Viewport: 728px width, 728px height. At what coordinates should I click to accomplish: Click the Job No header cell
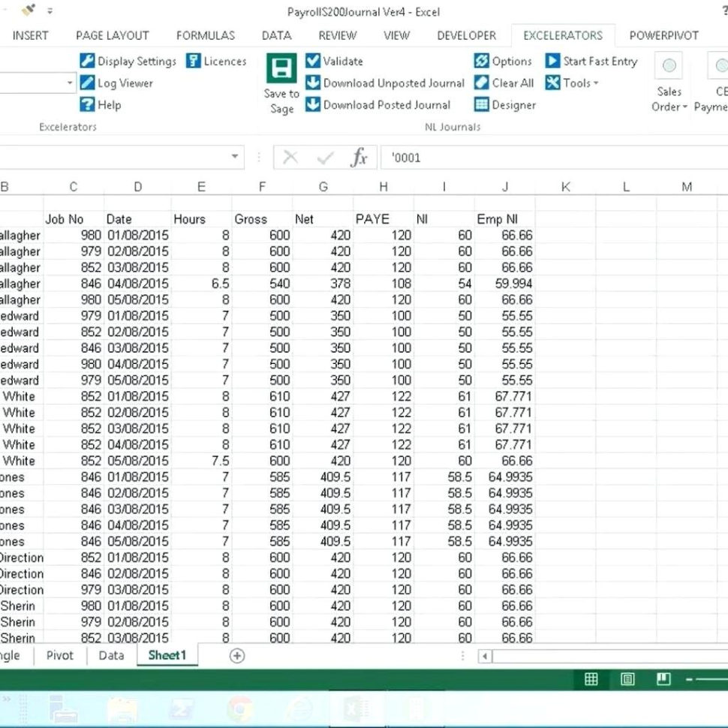point(74,218)
